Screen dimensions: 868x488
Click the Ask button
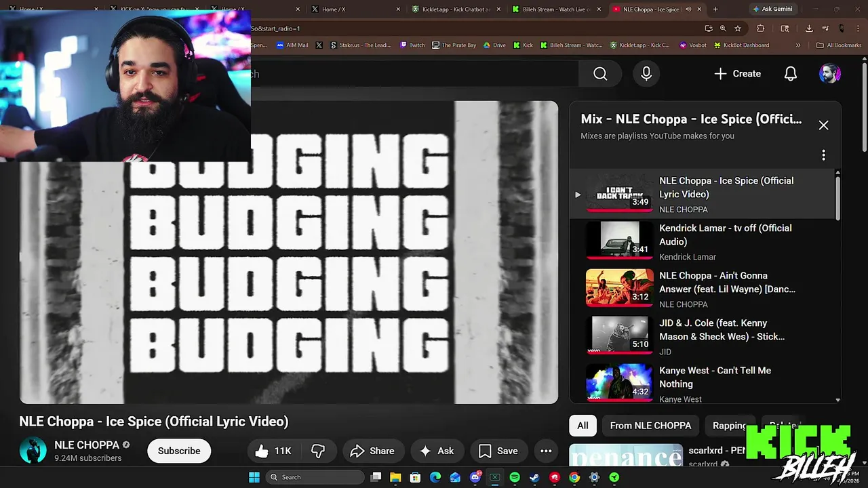437,451
